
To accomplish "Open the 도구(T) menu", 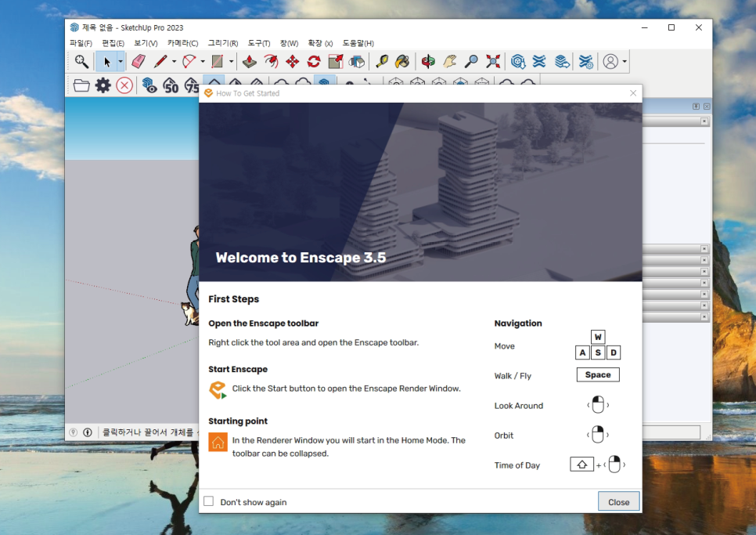I will coord(259,43).
